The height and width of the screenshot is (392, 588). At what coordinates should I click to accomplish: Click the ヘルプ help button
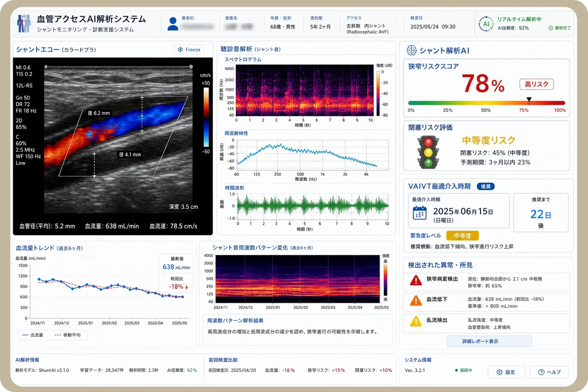click(x=549, y=372)
